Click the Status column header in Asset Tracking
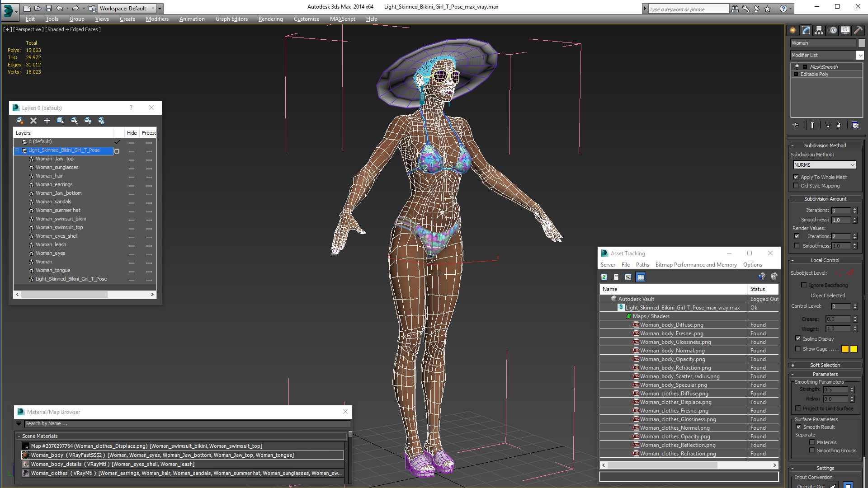Image resolution: width=868 pixels, height=488 pixels. [763, 289]
